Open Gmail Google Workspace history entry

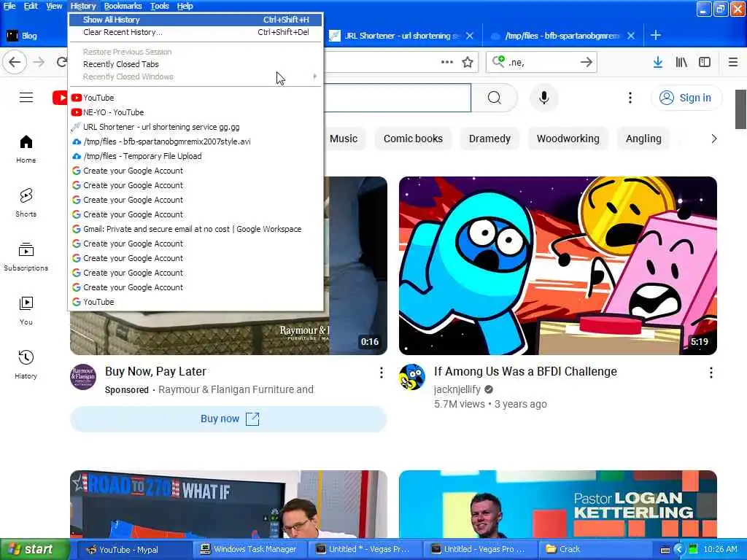click(196, 229)
